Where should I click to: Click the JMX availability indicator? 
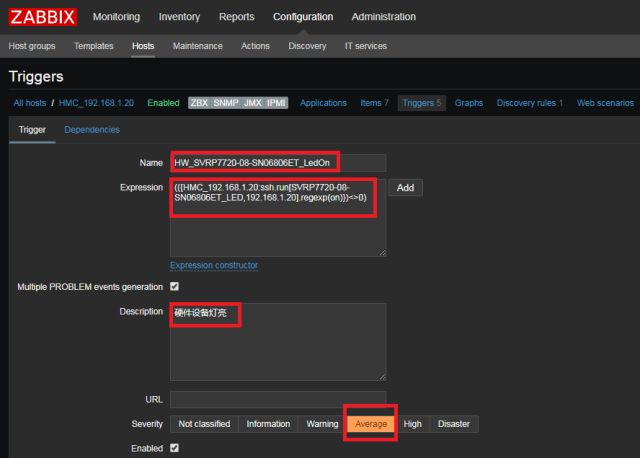[x=253, y=103]
